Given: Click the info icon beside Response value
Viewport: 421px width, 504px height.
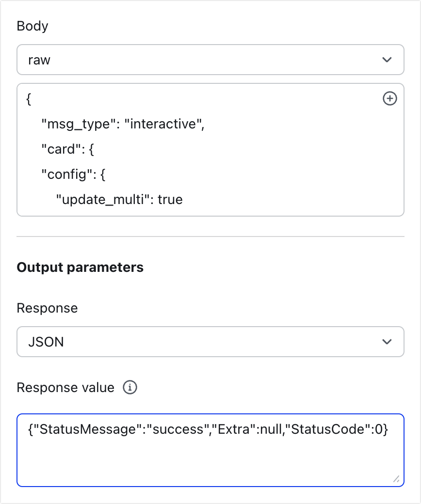Looking at the screenshot, I should [130, 388].
